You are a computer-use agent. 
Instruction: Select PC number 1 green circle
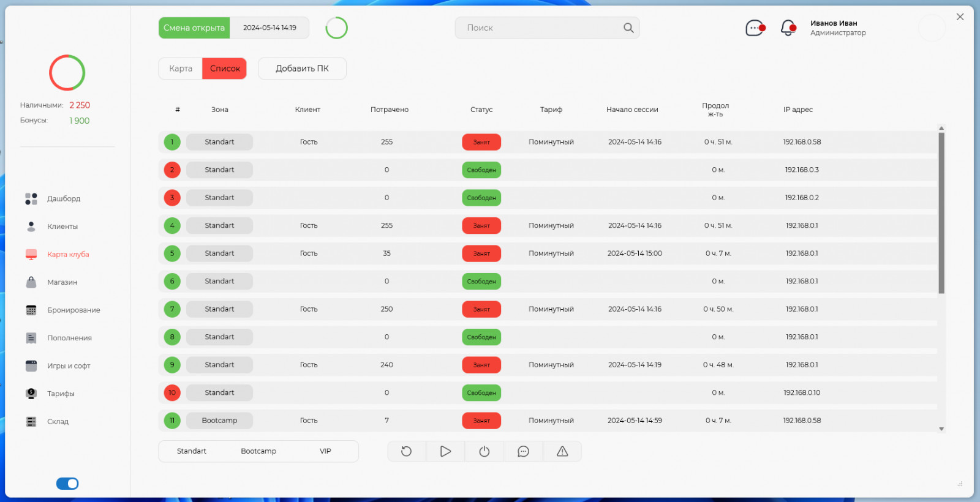(172, 142)
